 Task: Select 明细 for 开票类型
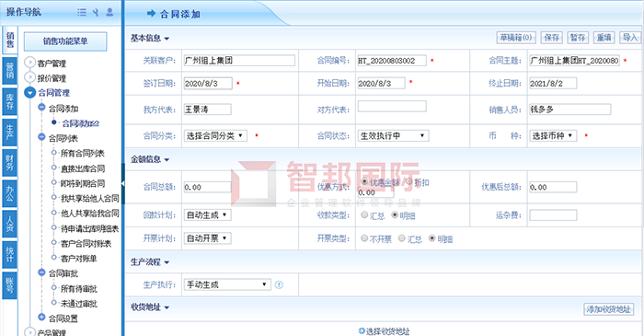(432, 238)
